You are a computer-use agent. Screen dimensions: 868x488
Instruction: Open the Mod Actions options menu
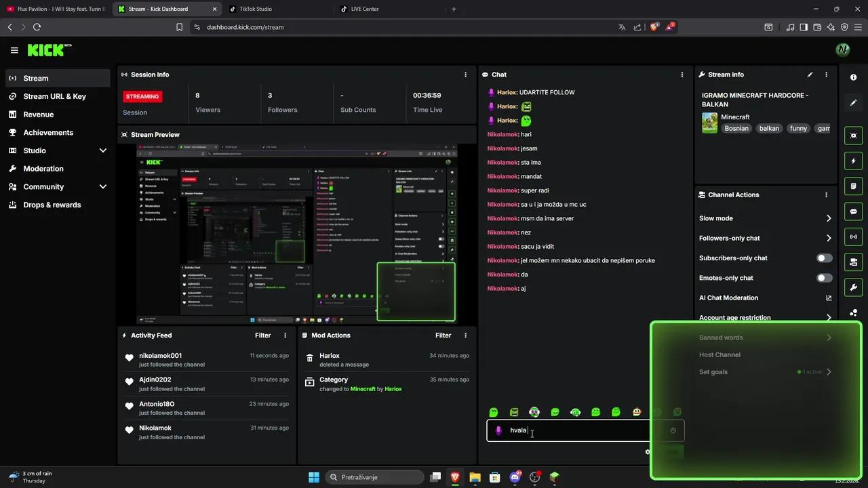465,335
